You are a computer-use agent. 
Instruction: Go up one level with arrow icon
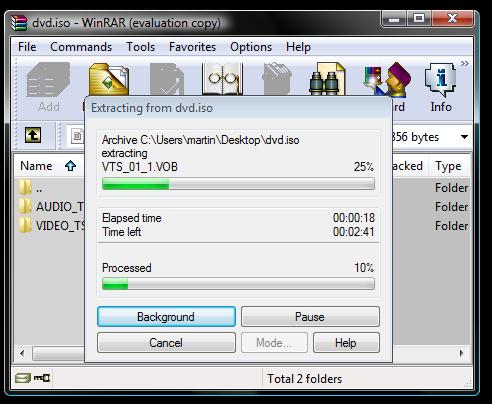pos(33,135)
